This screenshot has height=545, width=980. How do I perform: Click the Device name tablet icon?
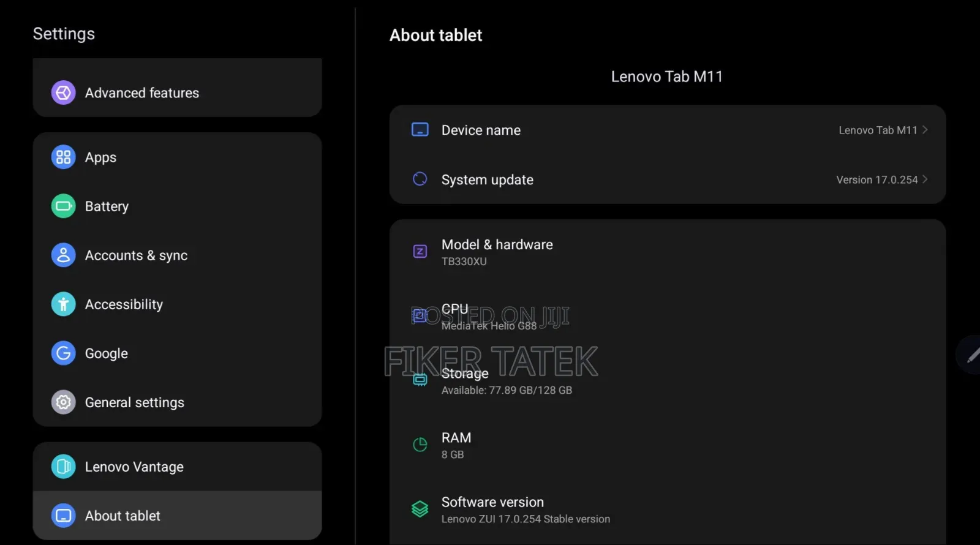point(420,130)
